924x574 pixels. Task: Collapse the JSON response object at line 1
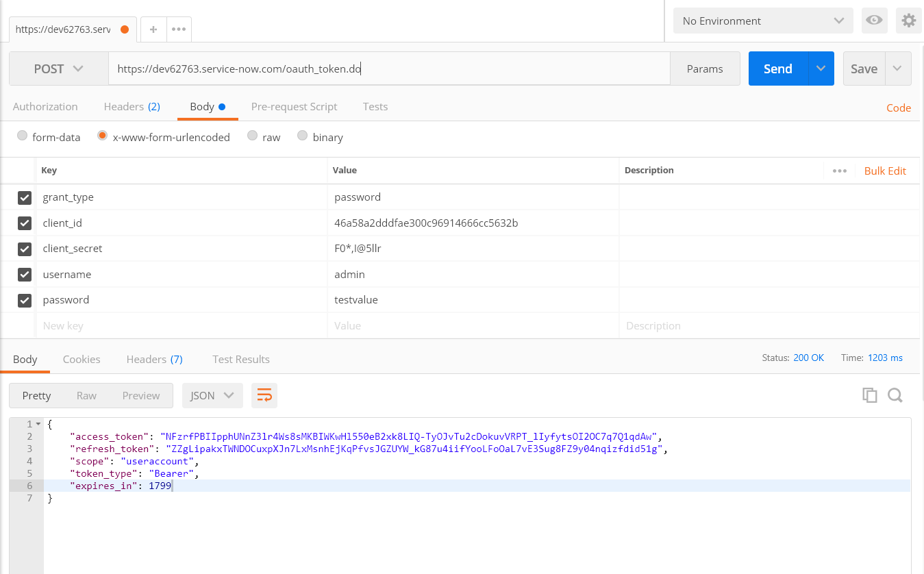[x=39, y=424]
